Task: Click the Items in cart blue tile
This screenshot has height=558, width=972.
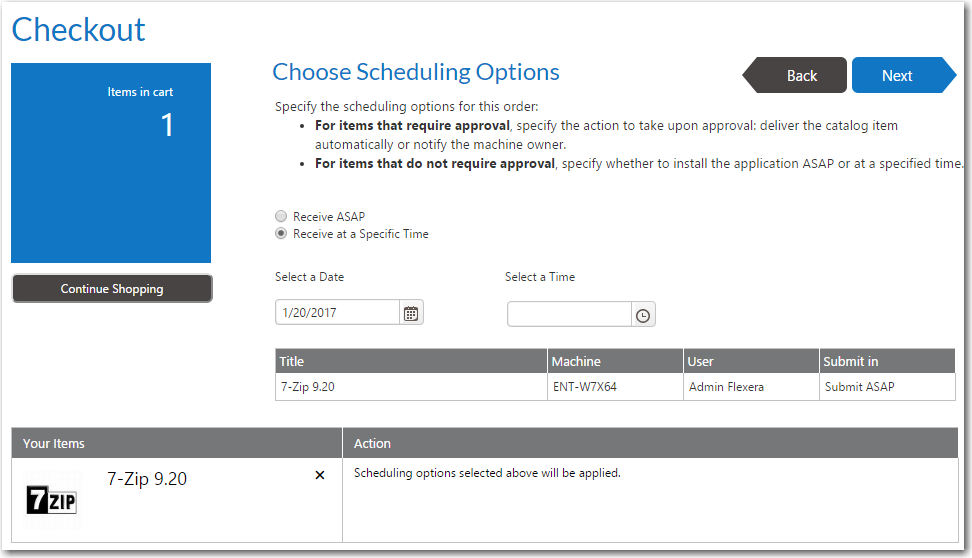Action: pyautogui.click(x=111, y=163)
